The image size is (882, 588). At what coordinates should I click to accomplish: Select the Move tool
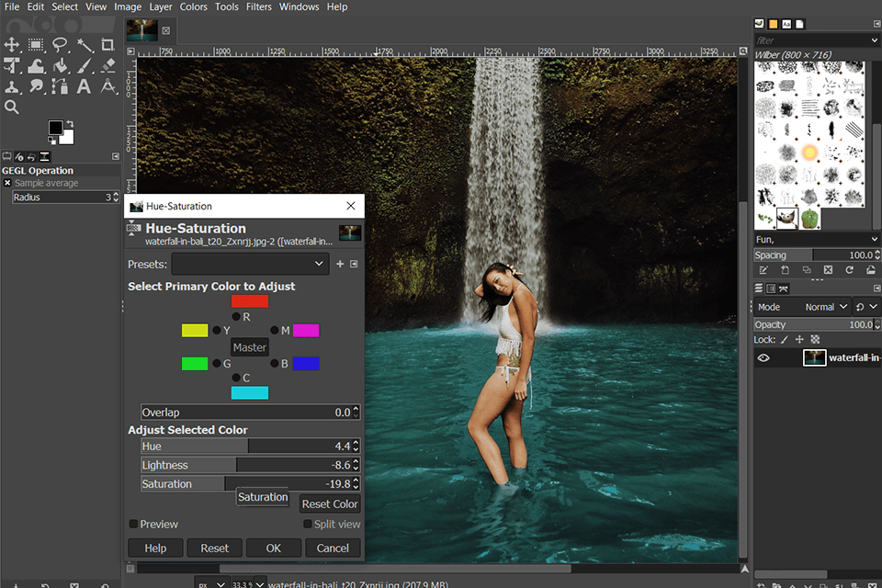coord(12,44)
